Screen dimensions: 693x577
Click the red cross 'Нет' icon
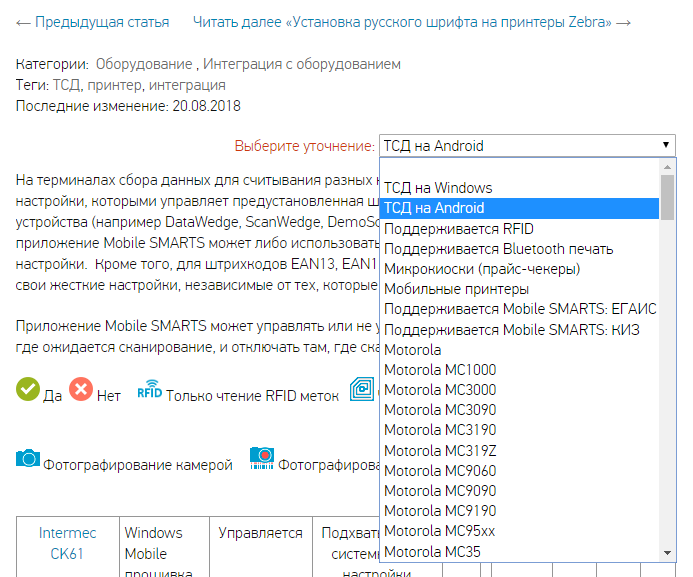(81, 389)
